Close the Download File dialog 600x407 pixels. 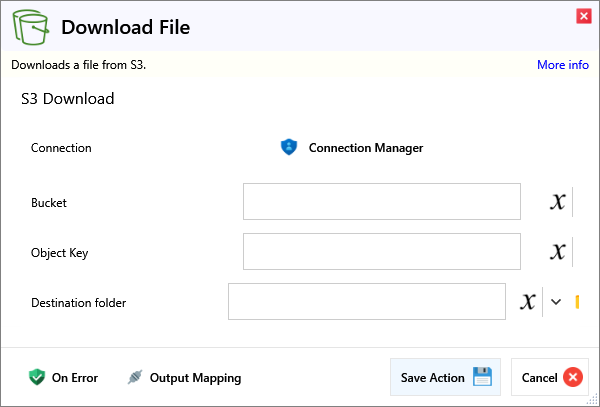[x=583, y=16]
